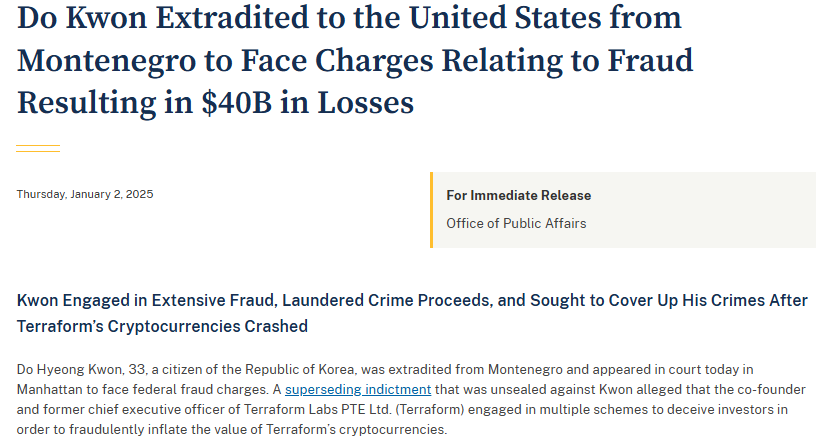Select the Thursday, January 2, 2025 date
Image resolution: width=824 pixels, height=439 pixels.
pos(85,194)
